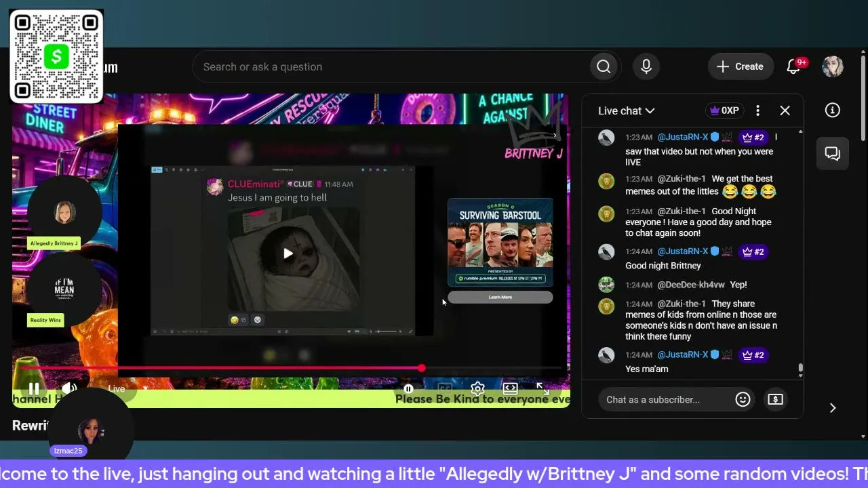The image size is (868, 488).
Task: Click the verified shield badge on the 'Yes ma'am' message
Action: (714, 354)
